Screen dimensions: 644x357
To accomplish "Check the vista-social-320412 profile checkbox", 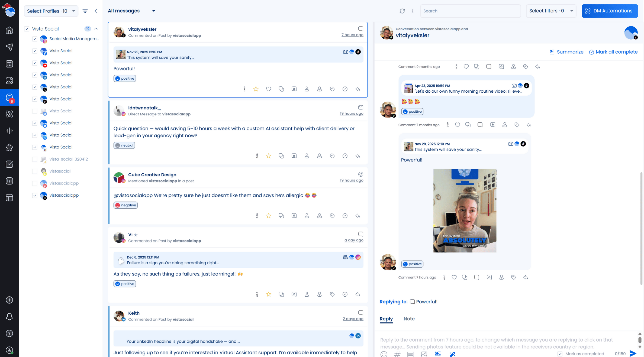I will coord(35,159).
